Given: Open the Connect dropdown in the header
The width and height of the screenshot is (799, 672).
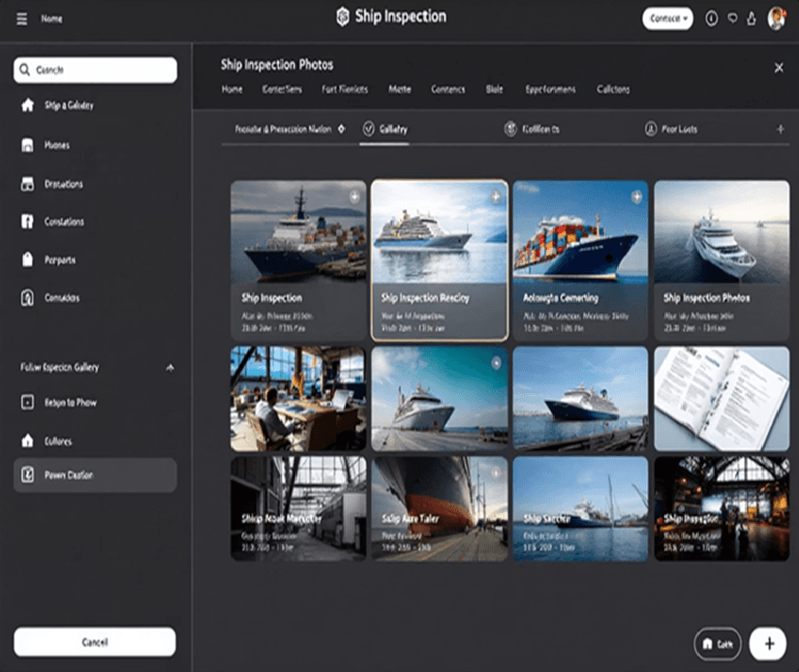Looking at the screenshot, I should pyautogui.click(x=667, y=16).
